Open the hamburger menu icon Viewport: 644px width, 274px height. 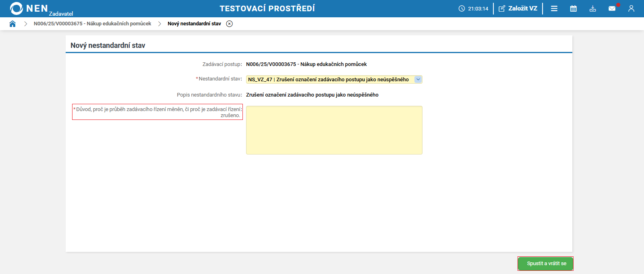(x=554, y=8)
